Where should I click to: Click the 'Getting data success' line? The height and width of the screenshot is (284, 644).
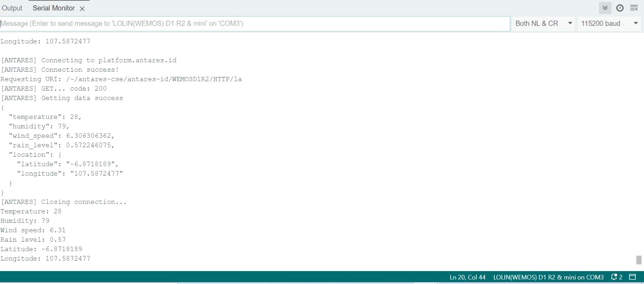(62, 98)
